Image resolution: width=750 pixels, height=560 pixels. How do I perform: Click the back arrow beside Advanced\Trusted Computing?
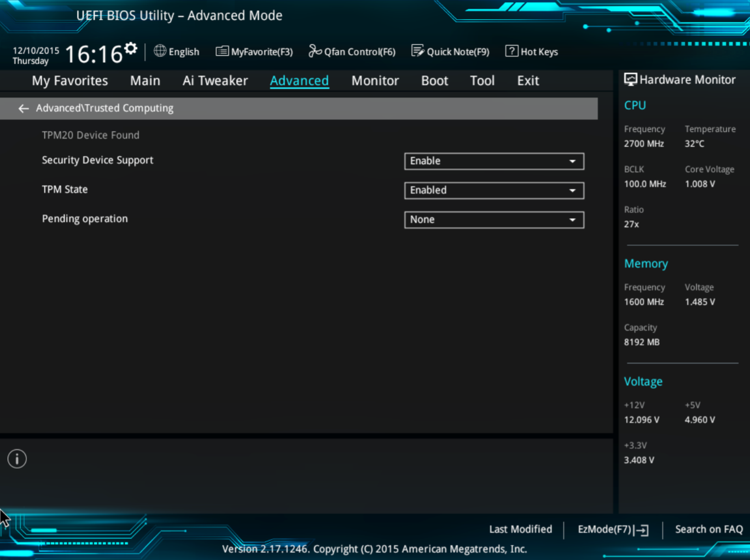pyautogui.click(x=23, y=108)
